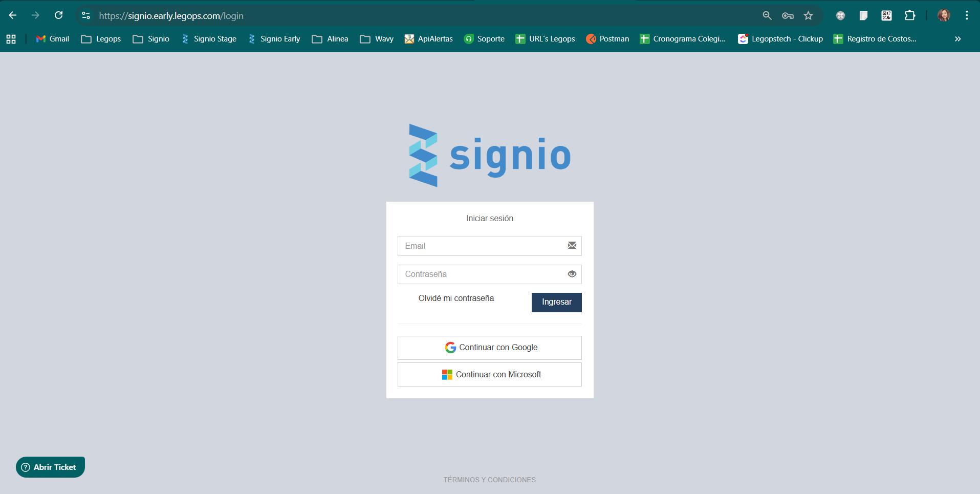Screen dimensions: 980x494
Task: Open Soporte bookmark
Action: [484, 39]
